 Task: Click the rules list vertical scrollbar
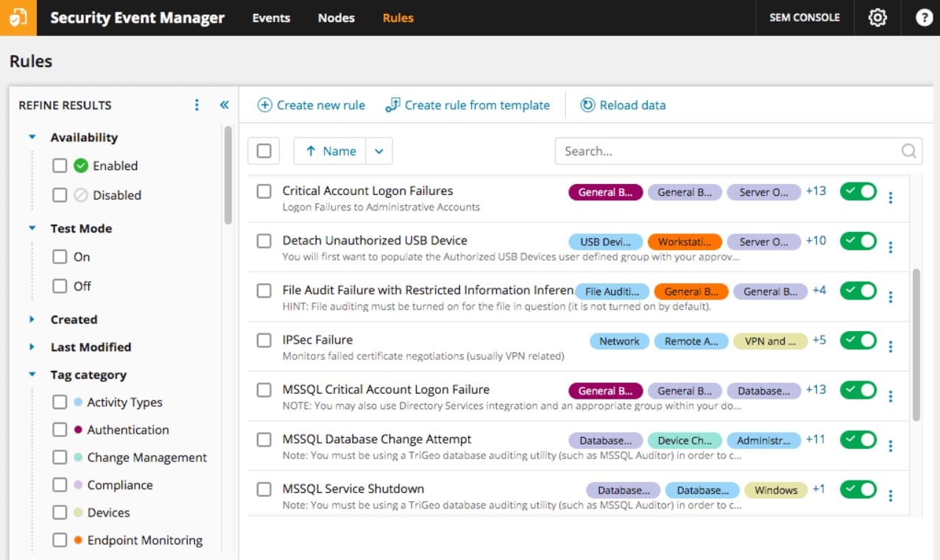pos(916,344)
